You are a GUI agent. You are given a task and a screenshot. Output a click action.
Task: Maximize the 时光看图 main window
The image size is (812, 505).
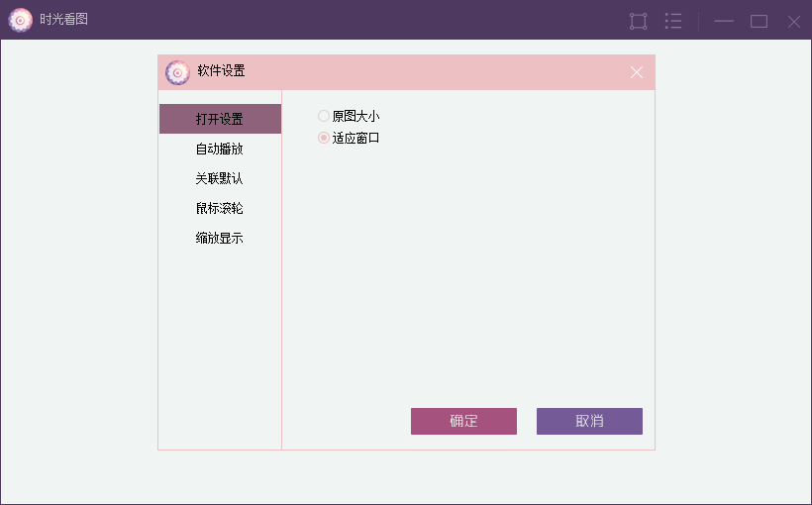click(759, 21)
